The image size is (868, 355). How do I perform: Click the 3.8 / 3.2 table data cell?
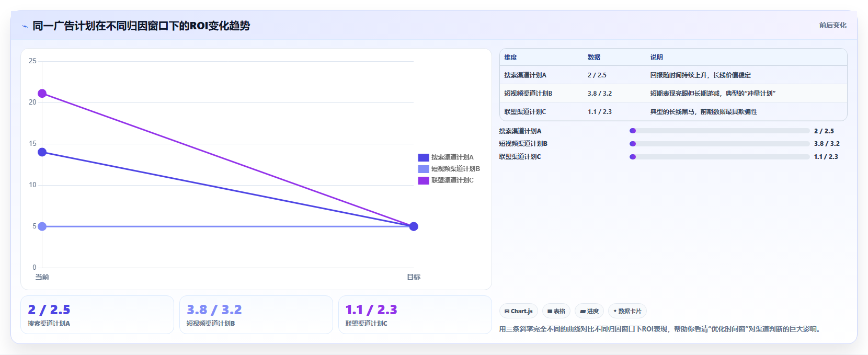point(600,94)
